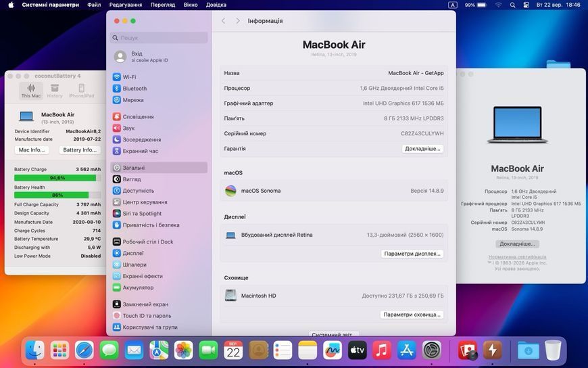
Task: Open Touch ID та пароль settings
Action: [159, 316]
